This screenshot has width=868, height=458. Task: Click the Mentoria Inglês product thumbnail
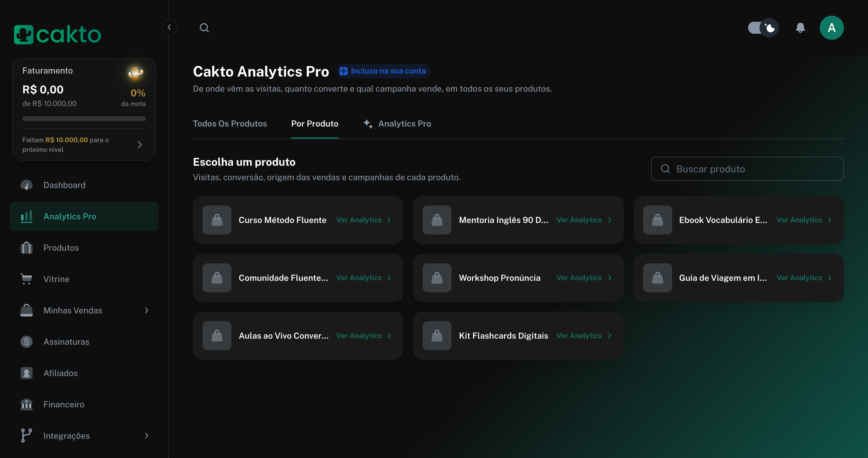(437, 220)
